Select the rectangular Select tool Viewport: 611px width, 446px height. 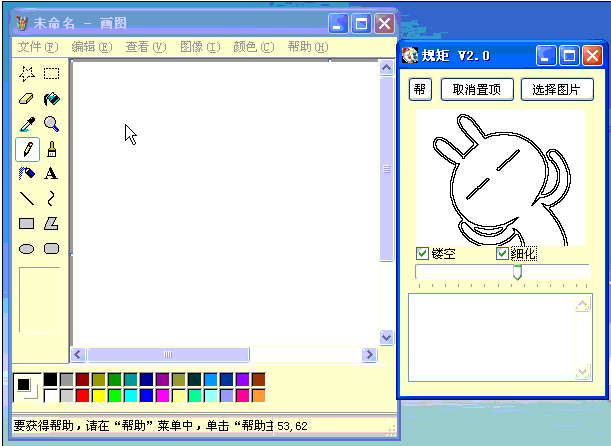click(51, 74)
